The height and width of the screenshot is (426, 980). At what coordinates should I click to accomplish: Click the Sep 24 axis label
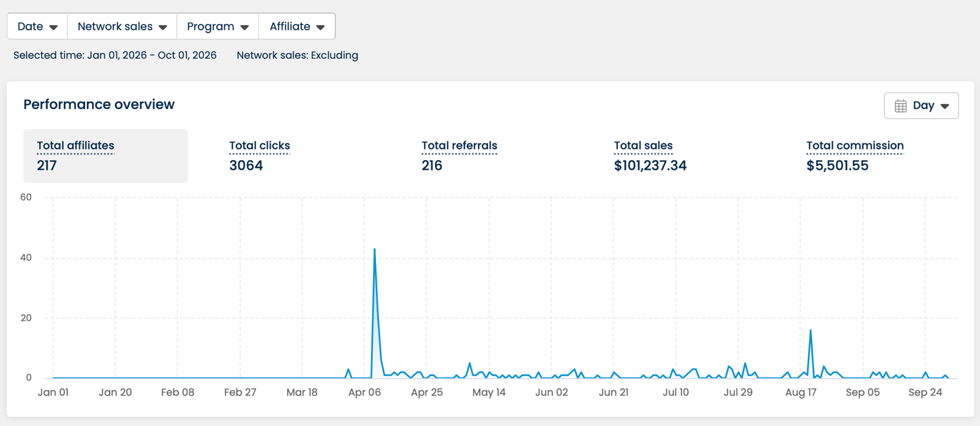(925, 392)
